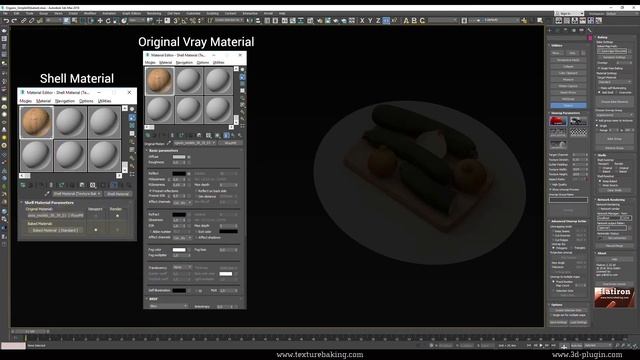Open Vray material name dropdown
Viewport: 640px width, 360px height.
pyautogui.click(x=195, y=143)
